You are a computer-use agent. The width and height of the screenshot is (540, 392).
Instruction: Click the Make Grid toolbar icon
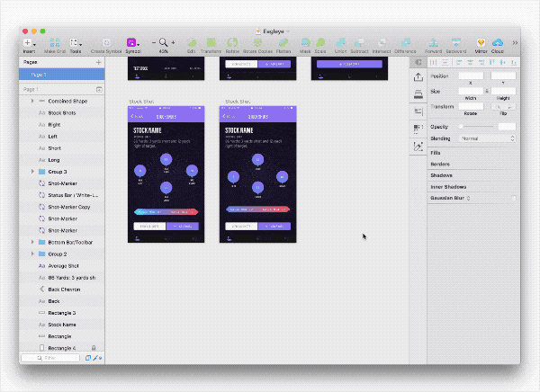tap(54, 42)
